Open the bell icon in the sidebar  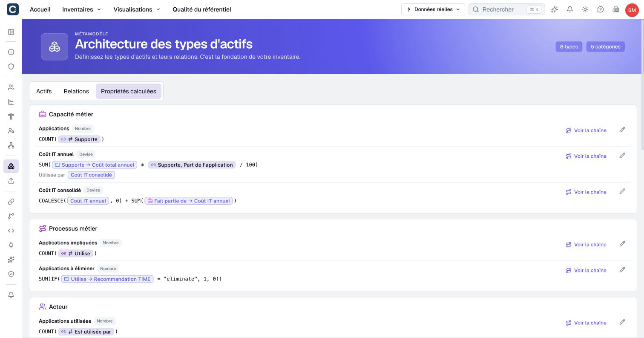click(11, 295)
